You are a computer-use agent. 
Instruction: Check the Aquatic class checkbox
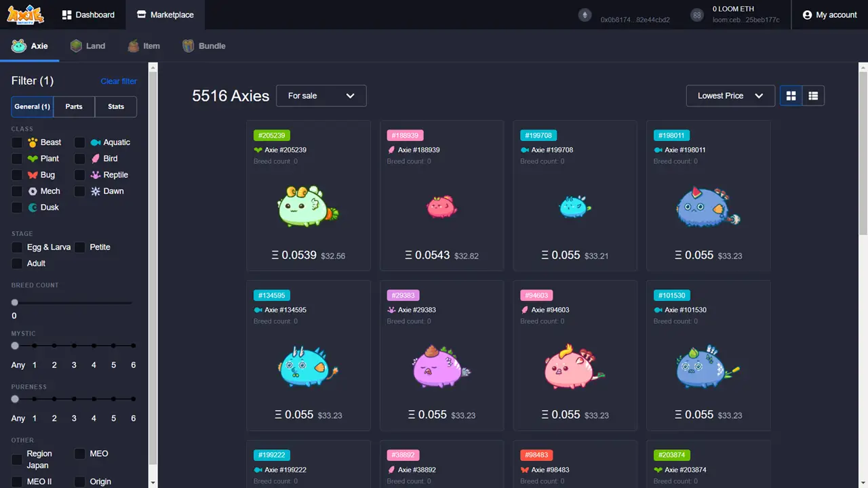pyautogui.click(x=80, y=142)
